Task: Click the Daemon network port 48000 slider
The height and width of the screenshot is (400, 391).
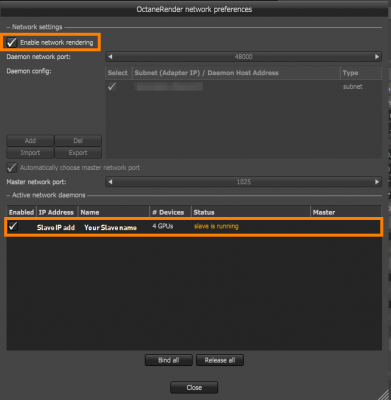Action: [244, 57]
